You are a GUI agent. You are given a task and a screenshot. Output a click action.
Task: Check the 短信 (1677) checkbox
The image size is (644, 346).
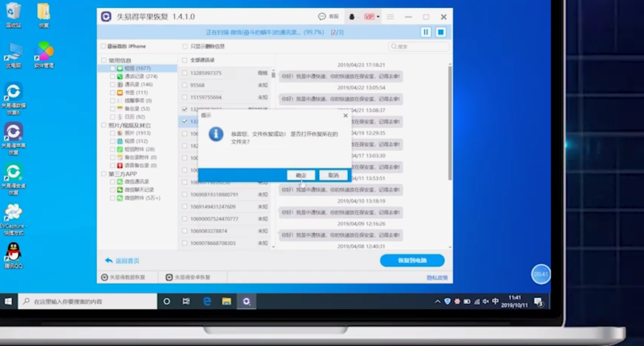(x=113, y=68)
